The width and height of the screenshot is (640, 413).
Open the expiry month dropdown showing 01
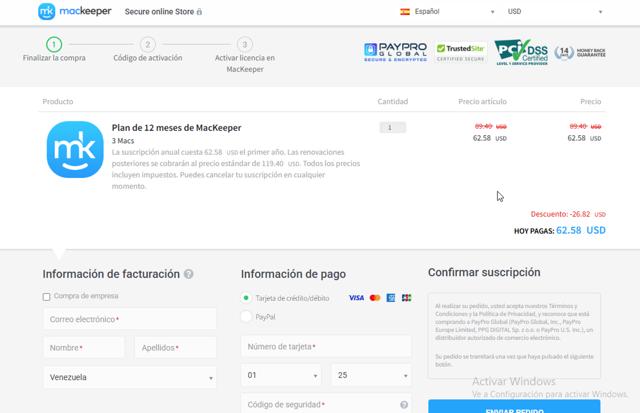(281, 375)
